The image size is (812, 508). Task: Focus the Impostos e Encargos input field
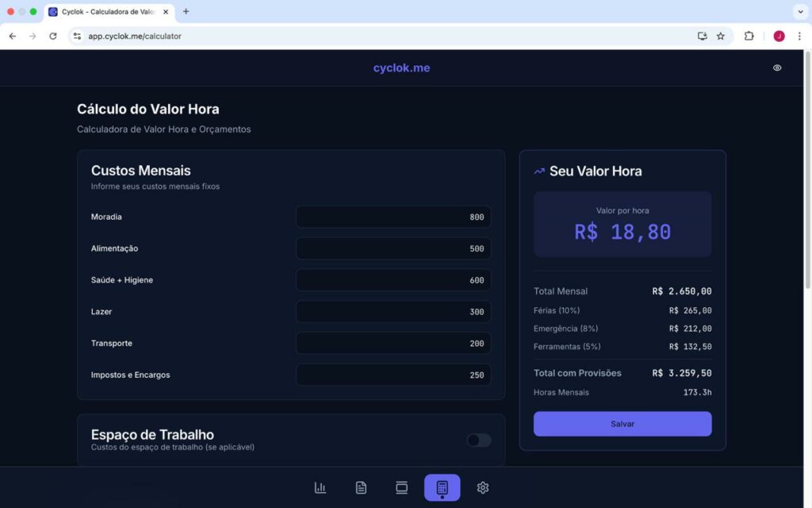pyautogui.click(x=393, y=375)
